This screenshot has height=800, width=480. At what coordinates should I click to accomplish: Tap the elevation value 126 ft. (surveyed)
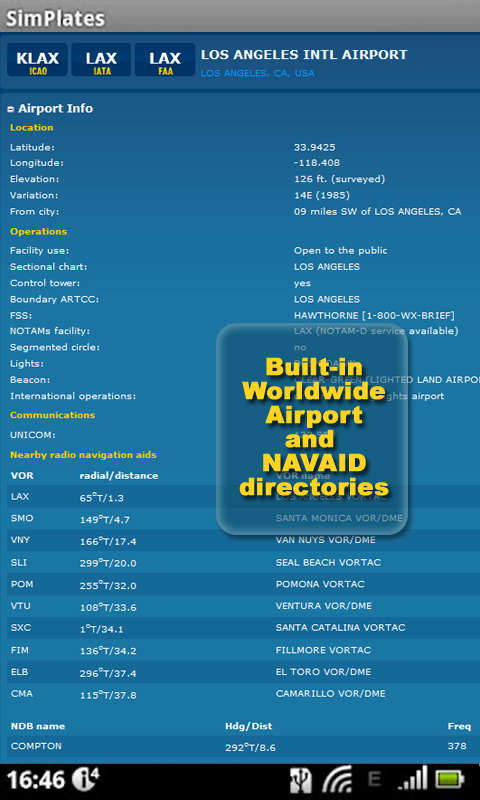click(x=339, y=179)
